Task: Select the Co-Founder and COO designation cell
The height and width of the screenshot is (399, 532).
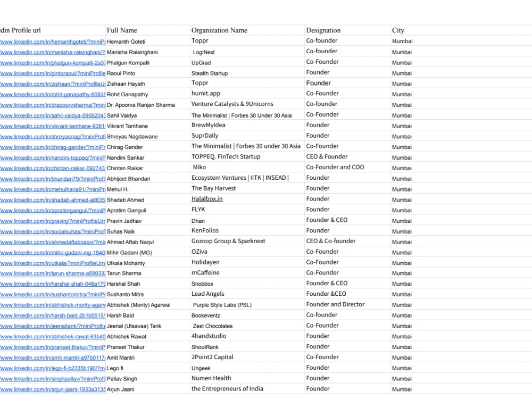Action: (x=347, y=167)
